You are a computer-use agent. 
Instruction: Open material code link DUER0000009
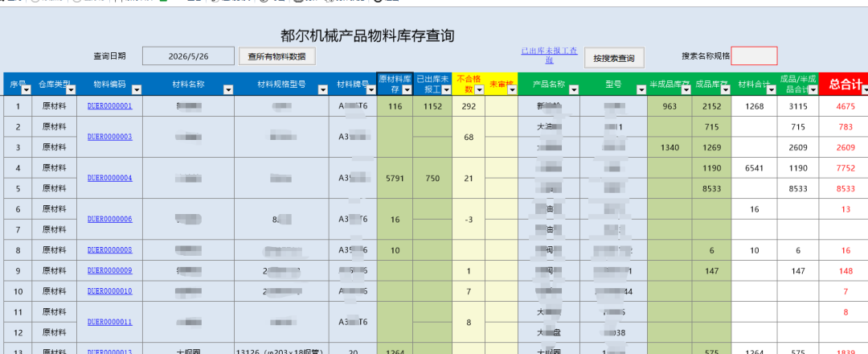pyautogui.click(x=109, y=270)
